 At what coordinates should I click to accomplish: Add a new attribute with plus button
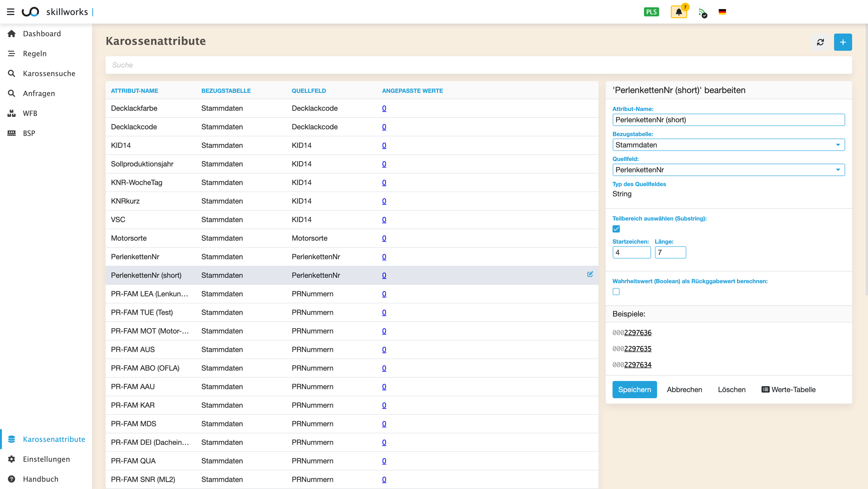(842, 42)
